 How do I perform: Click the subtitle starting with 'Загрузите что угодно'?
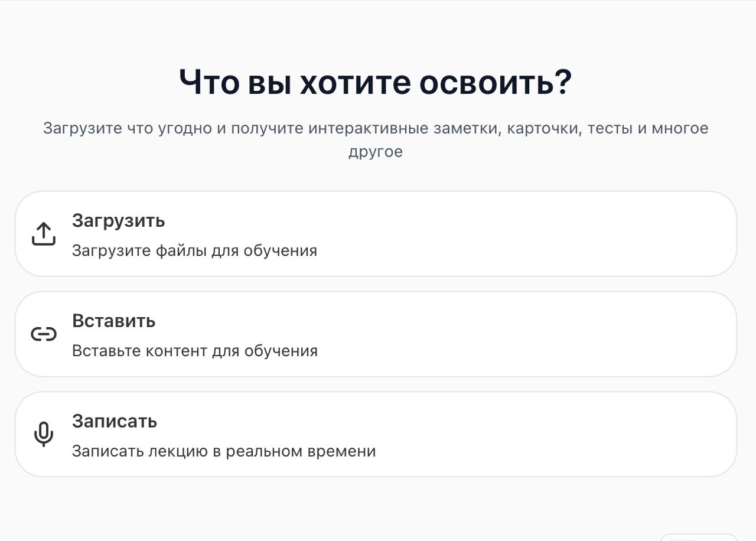tap(376, 129)
